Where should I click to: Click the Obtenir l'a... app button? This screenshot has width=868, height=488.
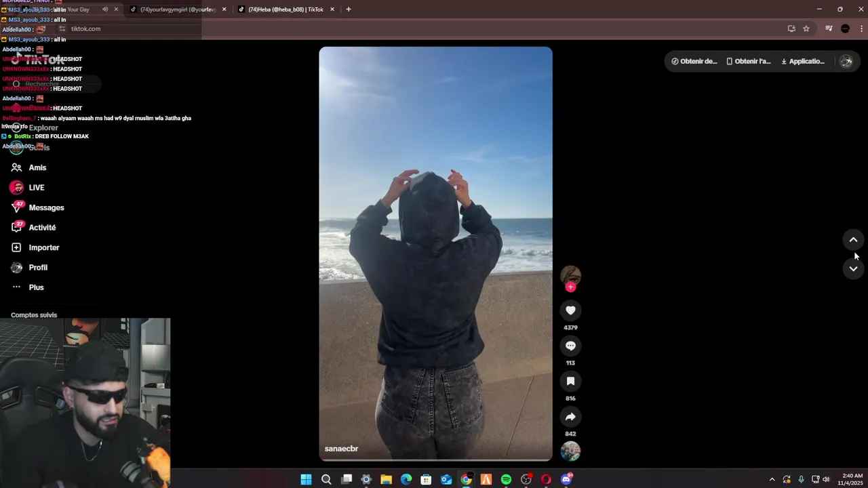click(748, 61)
